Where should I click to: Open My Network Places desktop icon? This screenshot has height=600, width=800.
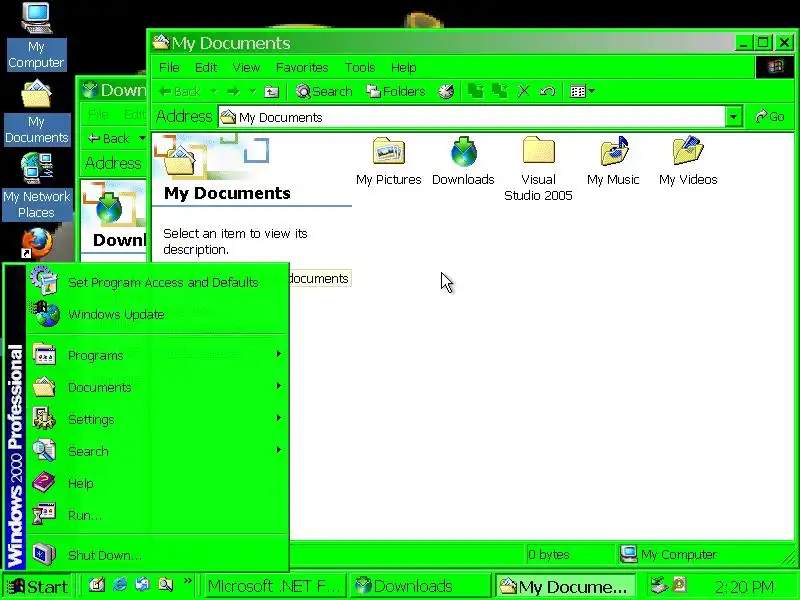pos(36,186)
